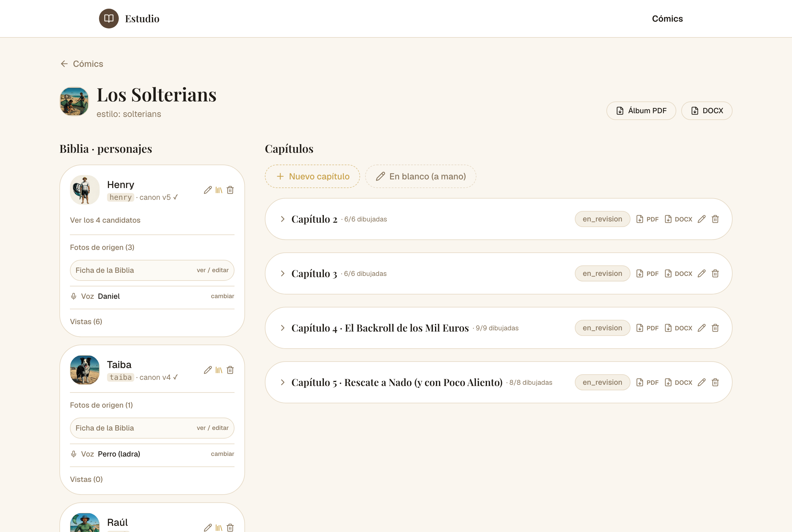Download Capítulo 4 as DOCX

[x=678, y=328]
